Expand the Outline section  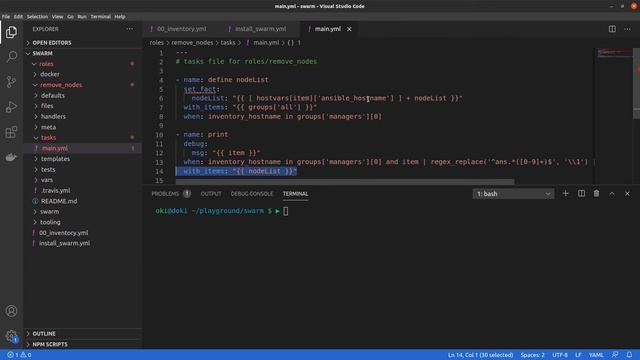pos(83,333)
